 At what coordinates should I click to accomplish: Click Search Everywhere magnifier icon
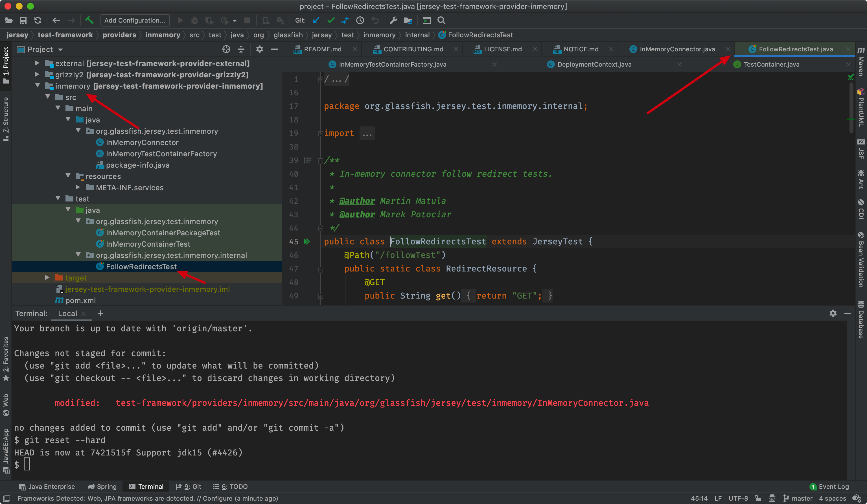point(441,21)
